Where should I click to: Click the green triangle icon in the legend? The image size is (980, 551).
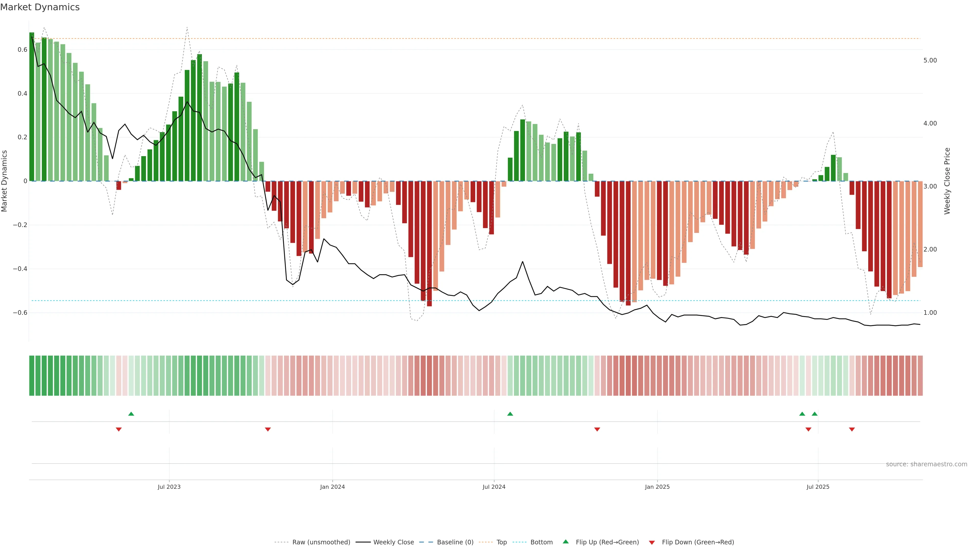click(x=566, y=542)
